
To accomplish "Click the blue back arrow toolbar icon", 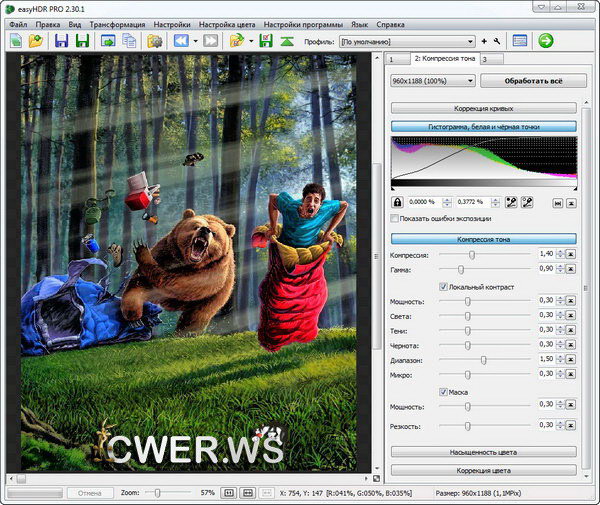I will coord(181,41).
